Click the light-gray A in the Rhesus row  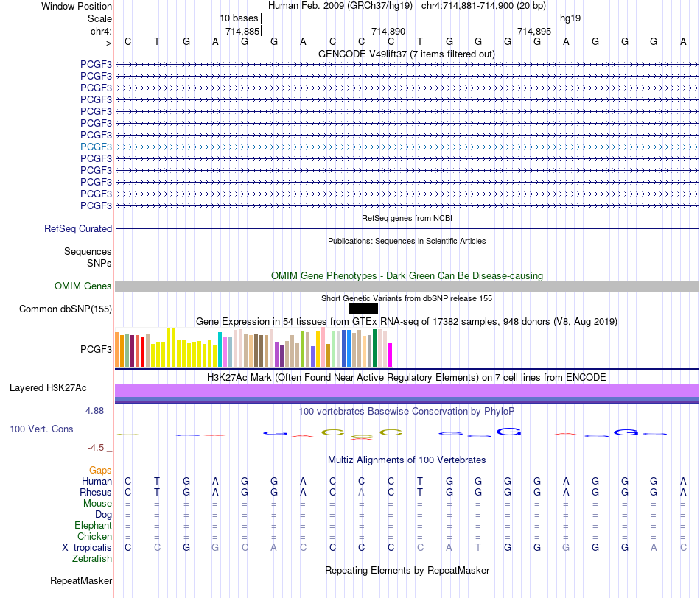[x=362, y=492]
